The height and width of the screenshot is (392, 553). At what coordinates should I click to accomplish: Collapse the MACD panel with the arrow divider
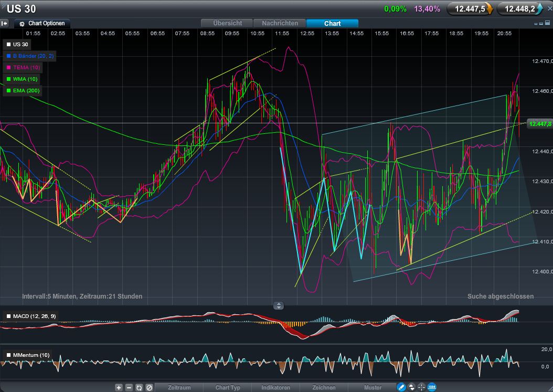278,305
